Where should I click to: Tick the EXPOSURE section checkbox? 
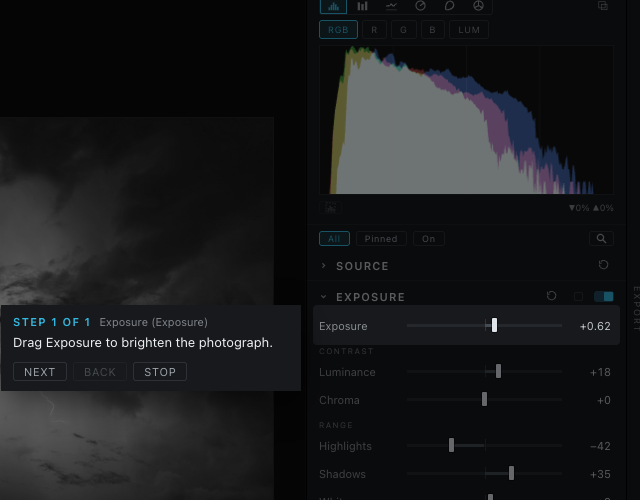coord(578,296)
